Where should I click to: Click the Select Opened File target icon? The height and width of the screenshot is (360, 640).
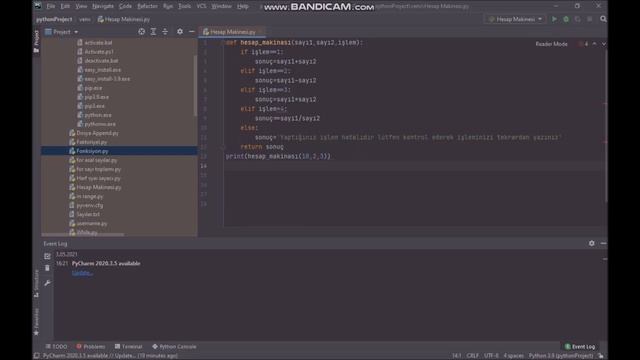tap(141, 31)
